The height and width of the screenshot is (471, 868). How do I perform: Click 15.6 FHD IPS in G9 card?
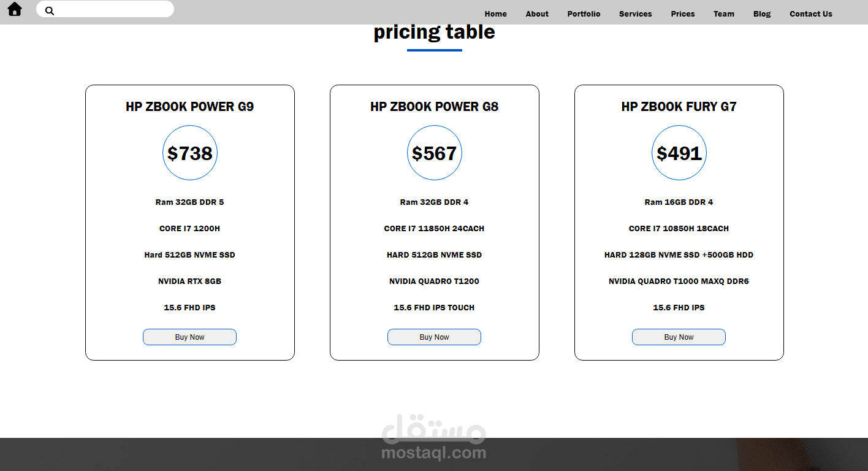(190, 308)
